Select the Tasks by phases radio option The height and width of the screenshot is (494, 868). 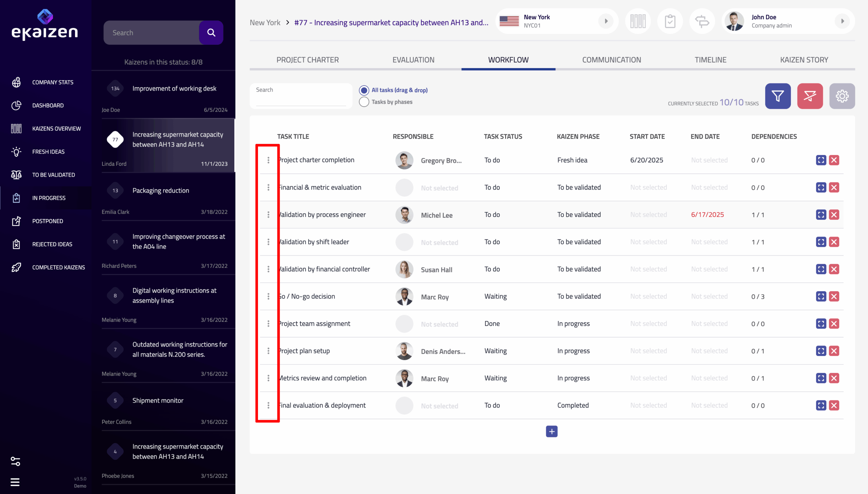tap(364, 102)
